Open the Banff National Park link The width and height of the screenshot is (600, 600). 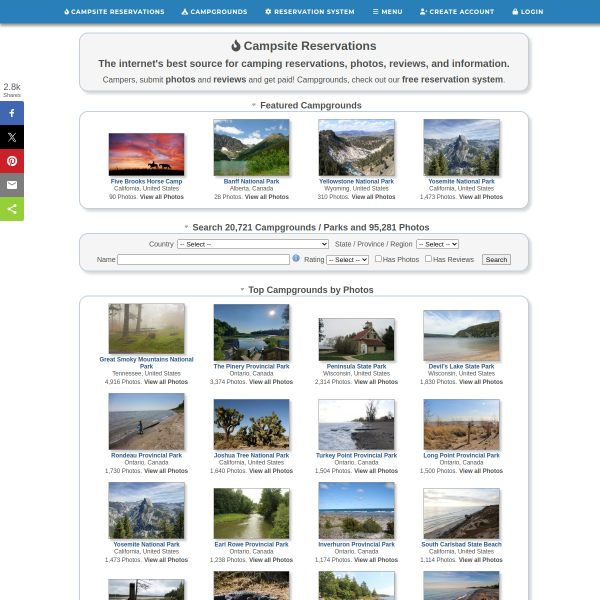tap(251, 181)
